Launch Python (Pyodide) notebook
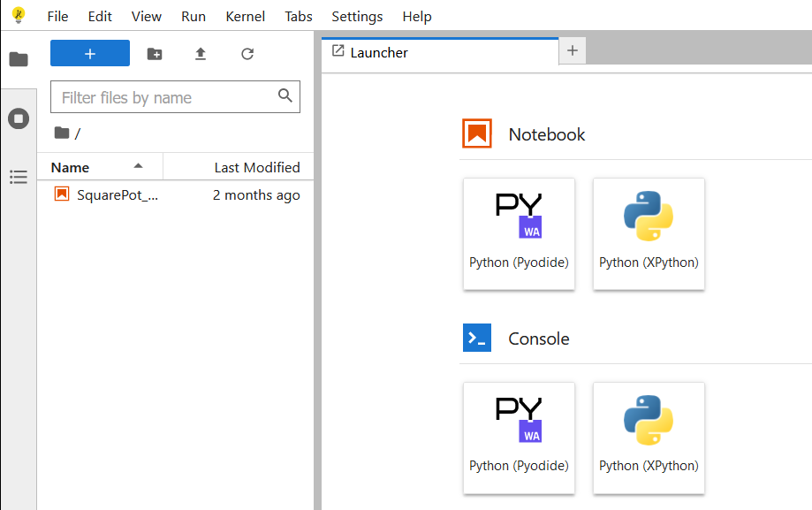 519,233
